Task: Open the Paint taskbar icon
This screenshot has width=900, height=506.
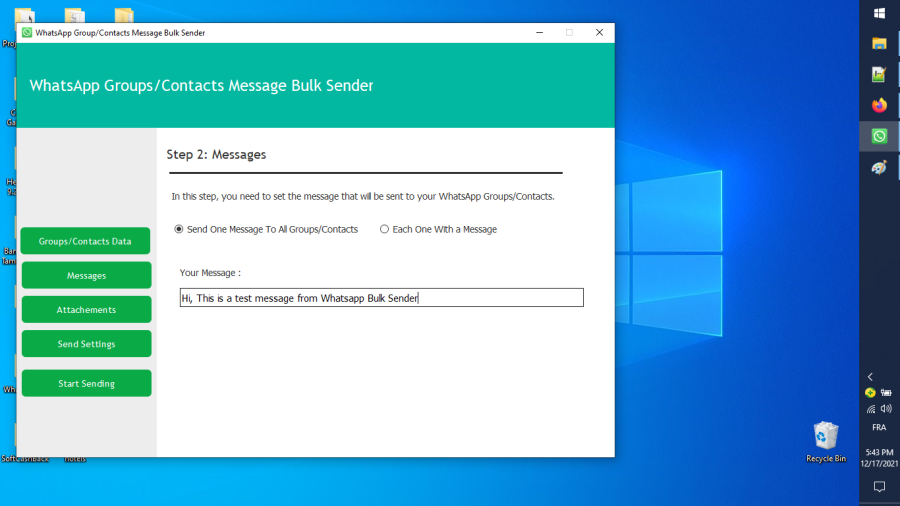Action: [879, 168]
